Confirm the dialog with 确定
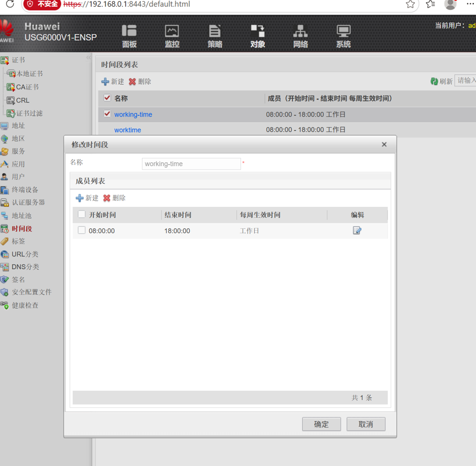 (321, 424)
